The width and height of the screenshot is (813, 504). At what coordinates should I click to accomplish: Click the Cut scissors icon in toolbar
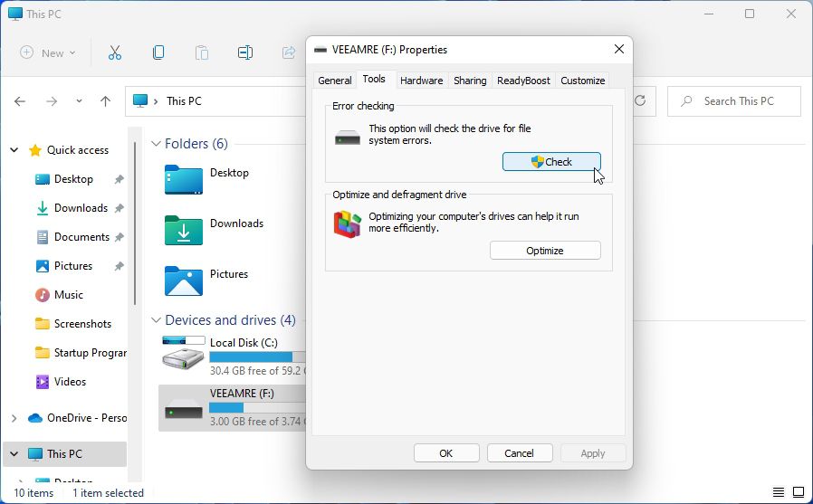(115, 52)
